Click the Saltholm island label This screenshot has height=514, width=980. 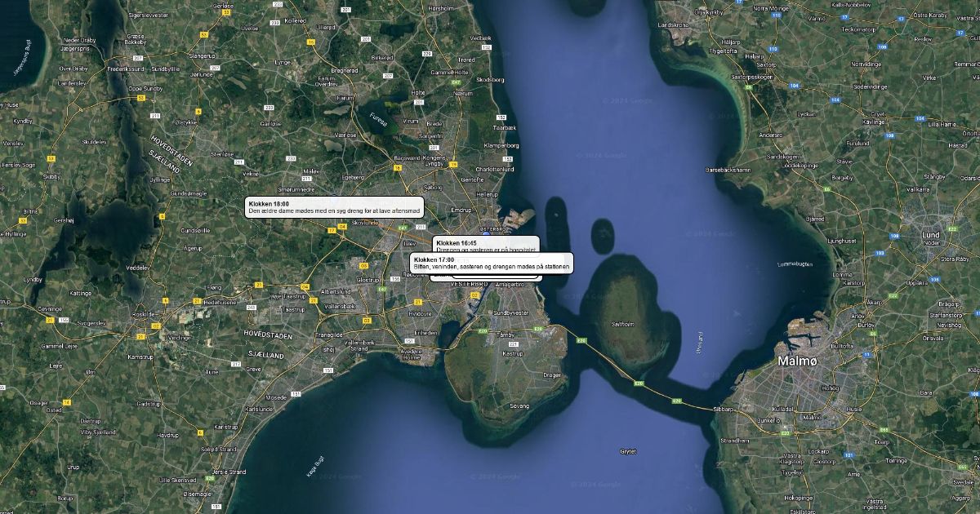(622, 324)
